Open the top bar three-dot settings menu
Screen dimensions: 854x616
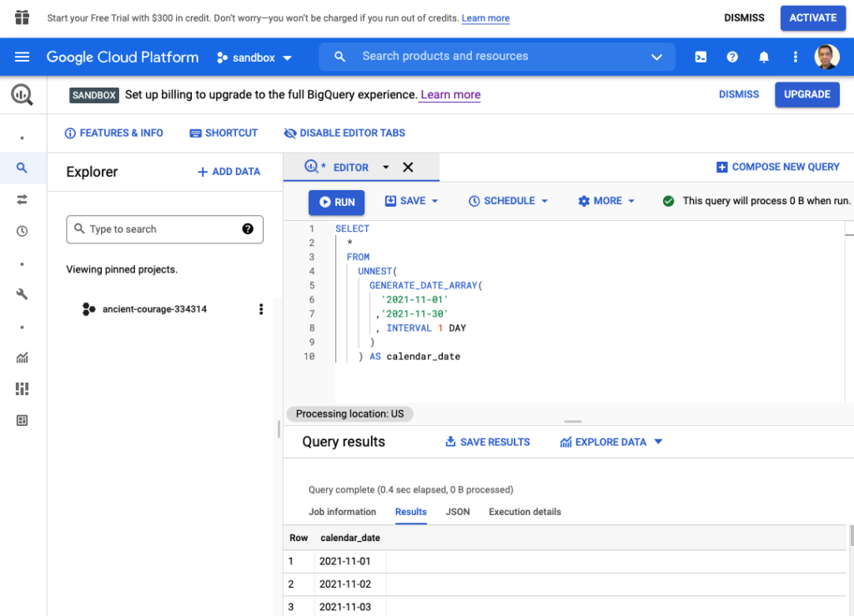click(795, 57)
